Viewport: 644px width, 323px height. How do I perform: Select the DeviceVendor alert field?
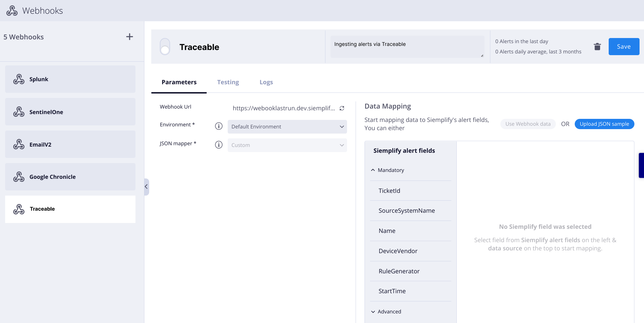click(x=410, y=251)
